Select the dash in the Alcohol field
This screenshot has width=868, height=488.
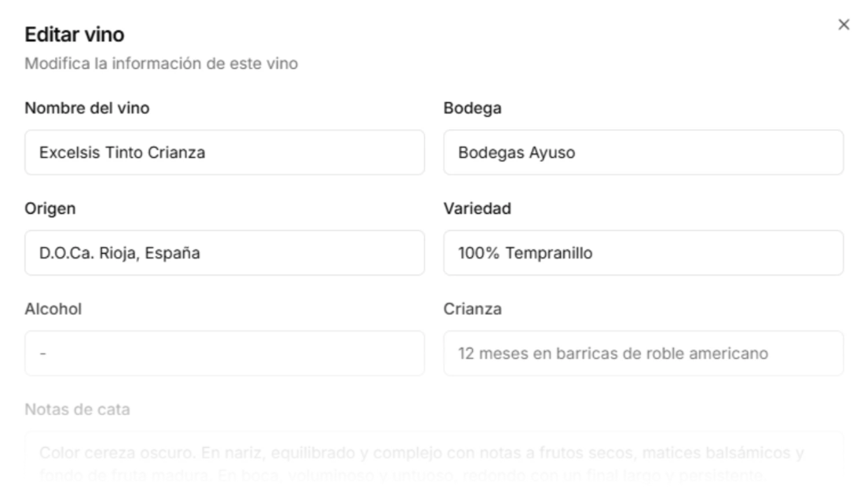point(41,353)
